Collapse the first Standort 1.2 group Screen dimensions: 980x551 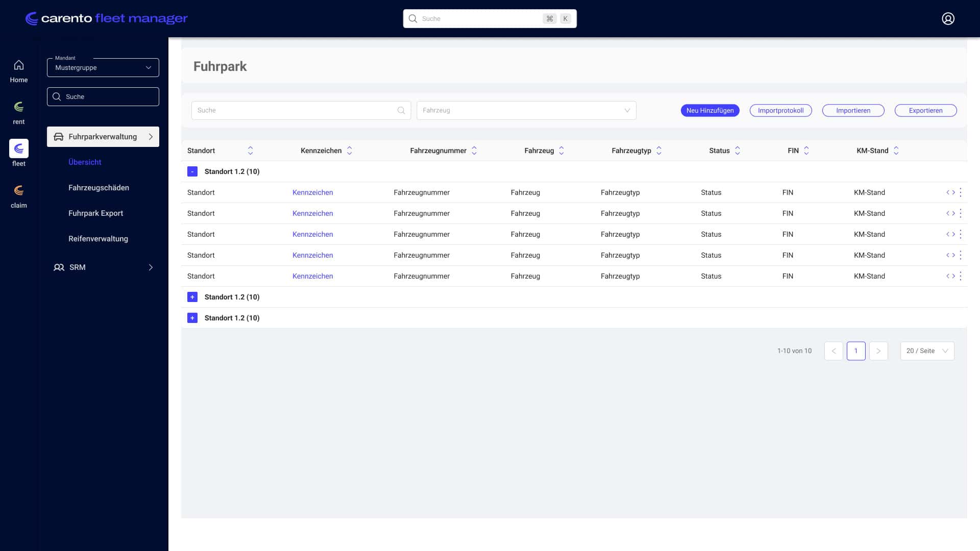pos(192,171)
